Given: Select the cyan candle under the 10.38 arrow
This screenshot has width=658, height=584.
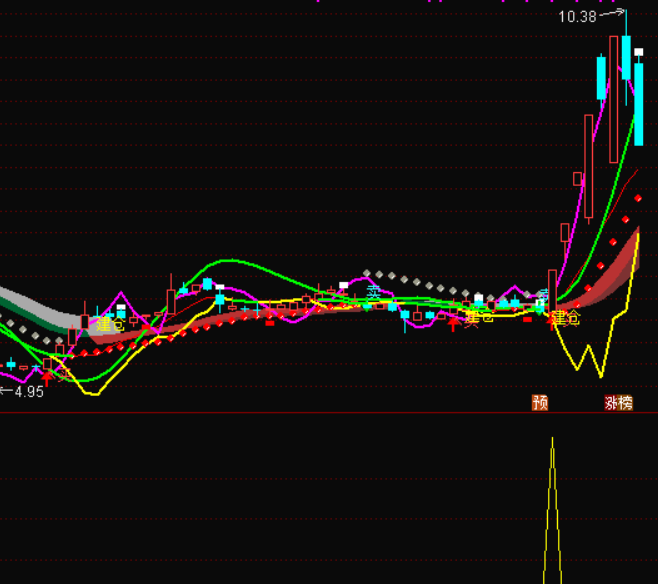Looking at the screenshot, I should 626,57.
